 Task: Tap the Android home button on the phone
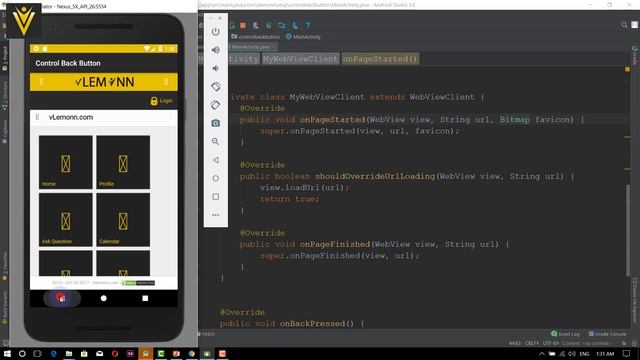(x=104, y=298)
